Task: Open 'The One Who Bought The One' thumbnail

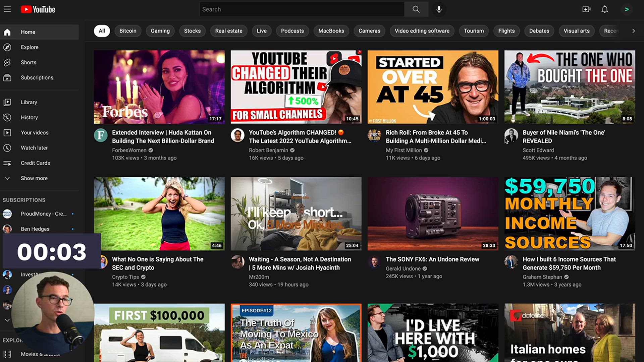Action: click(x=570, y=87)
